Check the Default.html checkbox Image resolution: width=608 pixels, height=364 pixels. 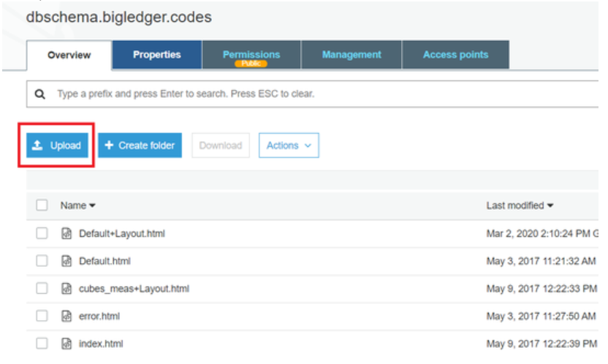[42, 261]
